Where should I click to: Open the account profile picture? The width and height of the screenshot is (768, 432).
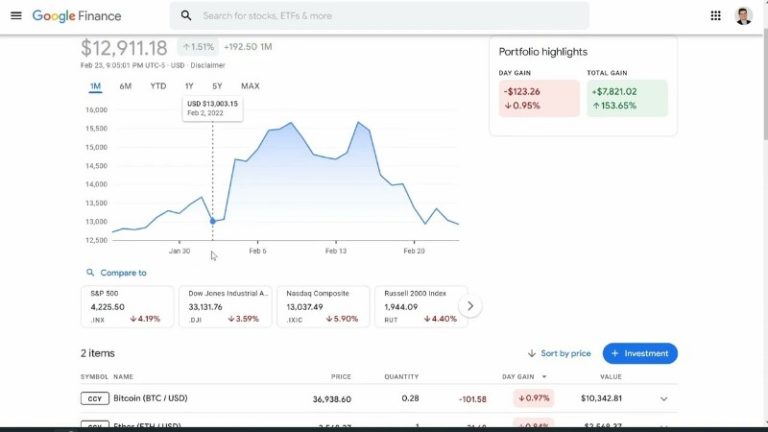[x=744, y=16]
